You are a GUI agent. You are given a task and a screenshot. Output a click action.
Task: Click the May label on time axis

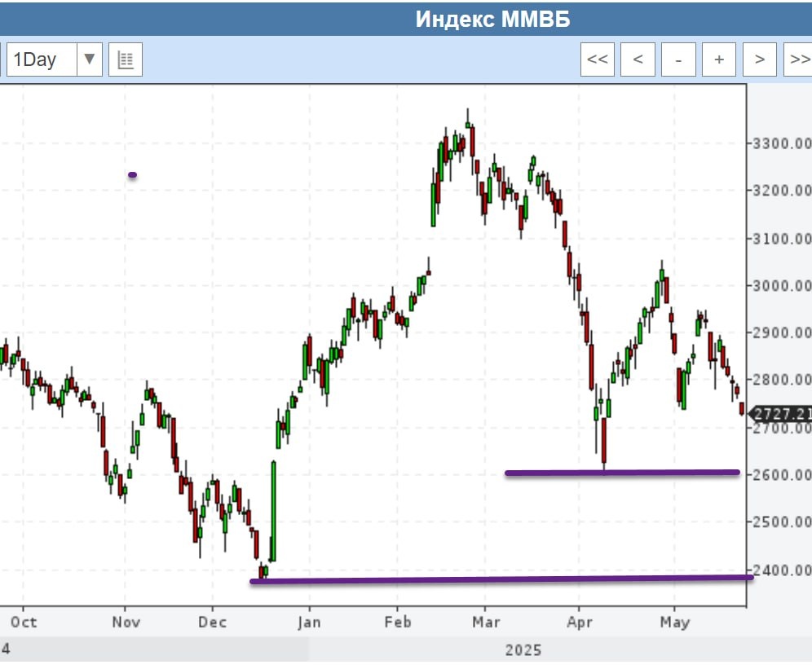tap(675, 622)
